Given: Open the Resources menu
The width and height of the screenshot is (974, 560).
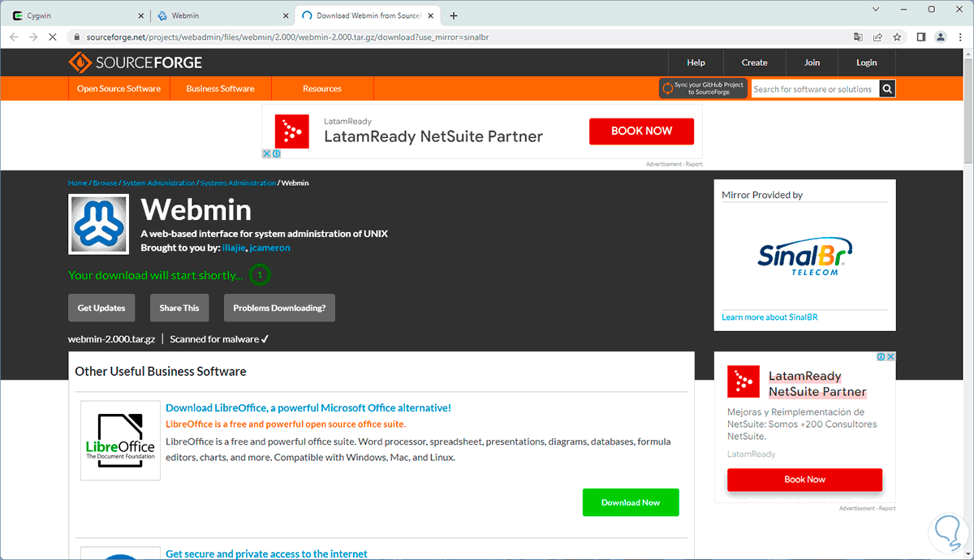Looking at the screenshot, I should pos(322,88).
